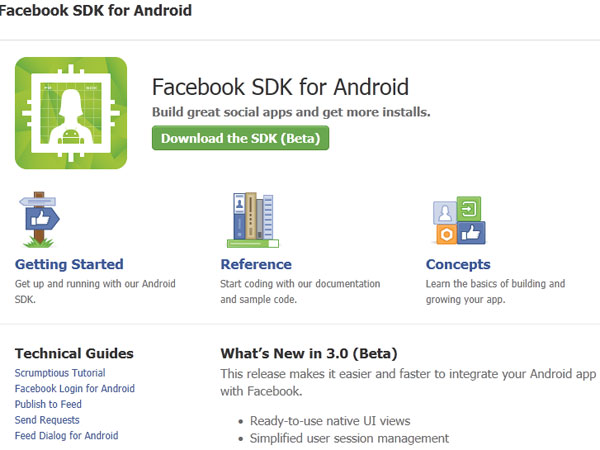This screenshot has width=600, height=450.
Task: Open the Reference heading link
Action: coord(255,265)
